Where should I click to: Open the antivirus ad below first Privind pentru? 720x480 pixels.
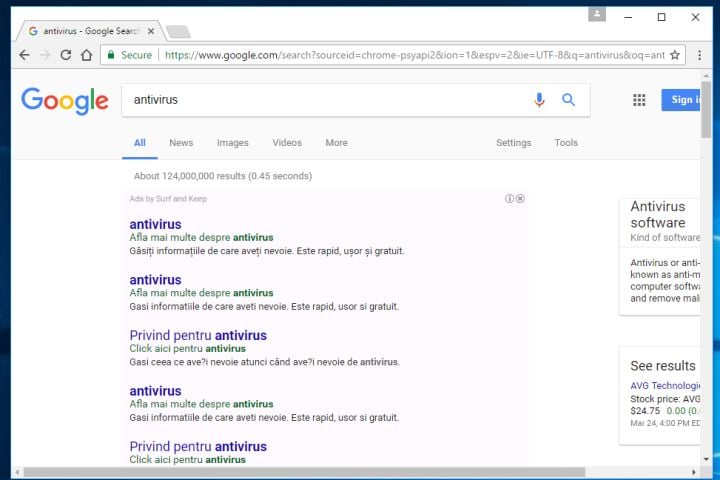(x=155, y=391)
